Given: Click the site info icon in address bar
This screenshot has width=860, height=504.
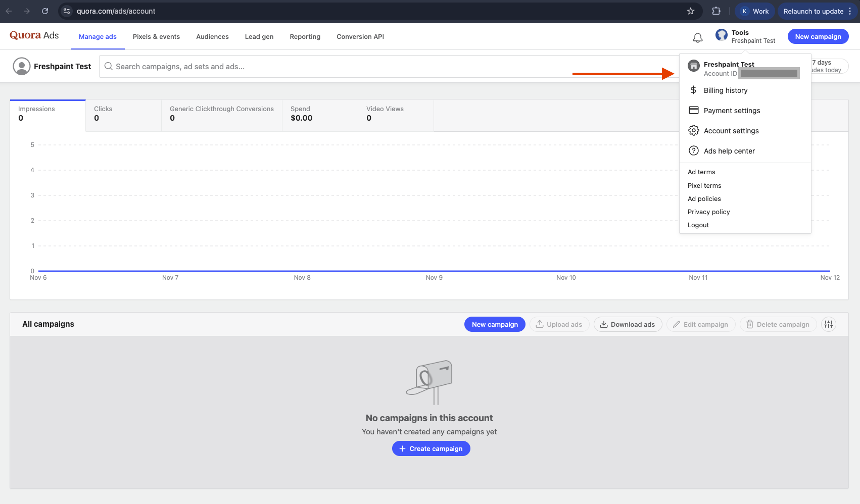Looking at the screenshot, I should (x=67, y=11).
